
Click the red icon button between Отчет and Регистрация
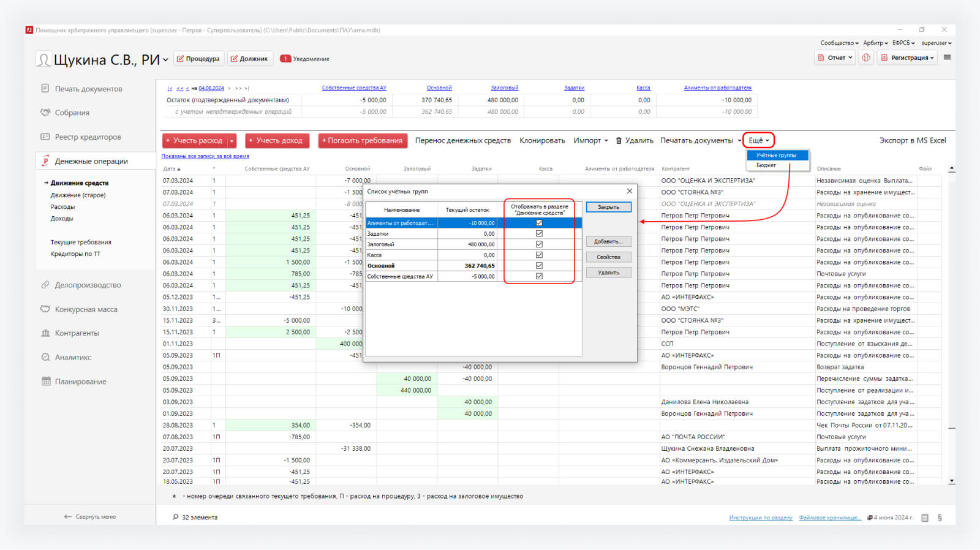click(x=866, y=58)
